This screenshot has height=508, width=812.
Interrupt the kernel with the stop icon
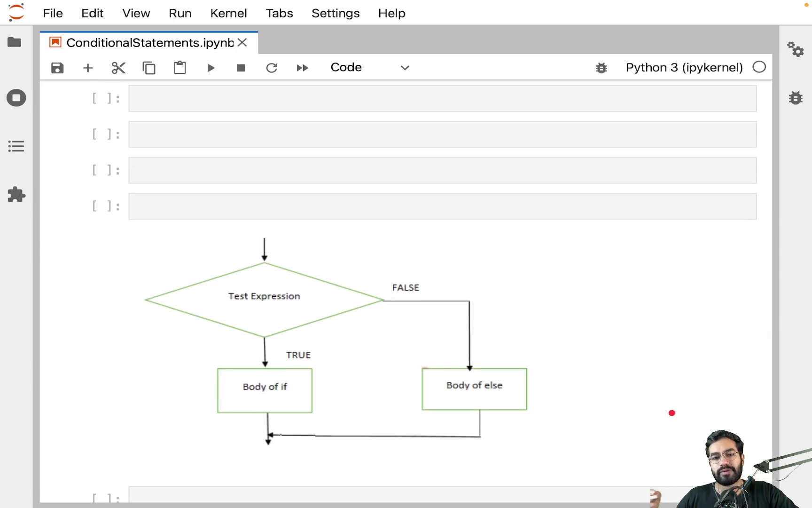pyautogui.click(x=241, y=68)
